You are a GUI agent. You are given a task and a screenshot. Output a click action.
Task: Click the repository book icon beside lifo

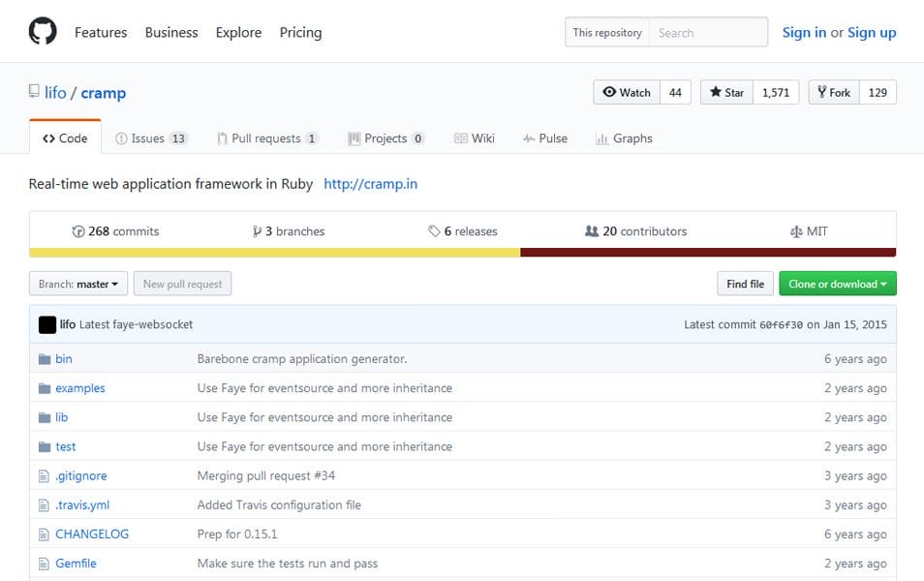(34, 91)
